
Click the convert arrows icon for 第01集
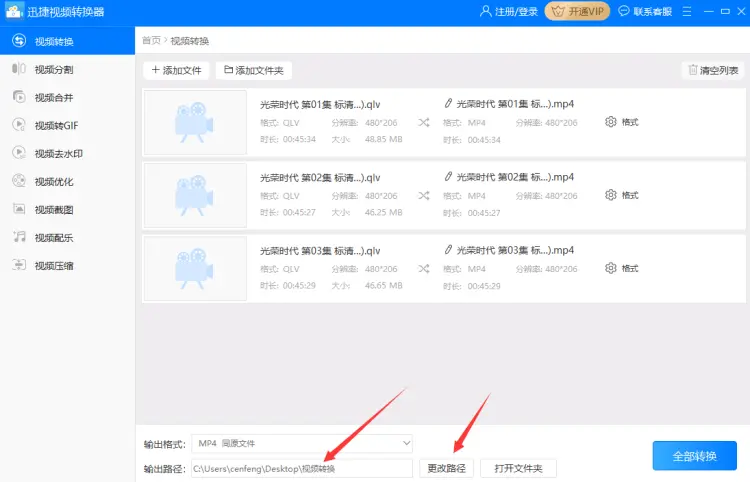pos(424,122)
